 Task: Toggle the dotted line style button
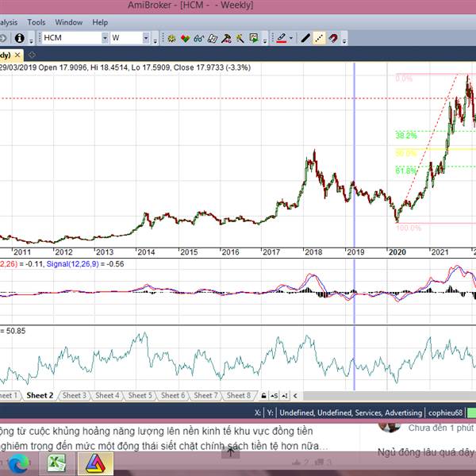point(319,37)
